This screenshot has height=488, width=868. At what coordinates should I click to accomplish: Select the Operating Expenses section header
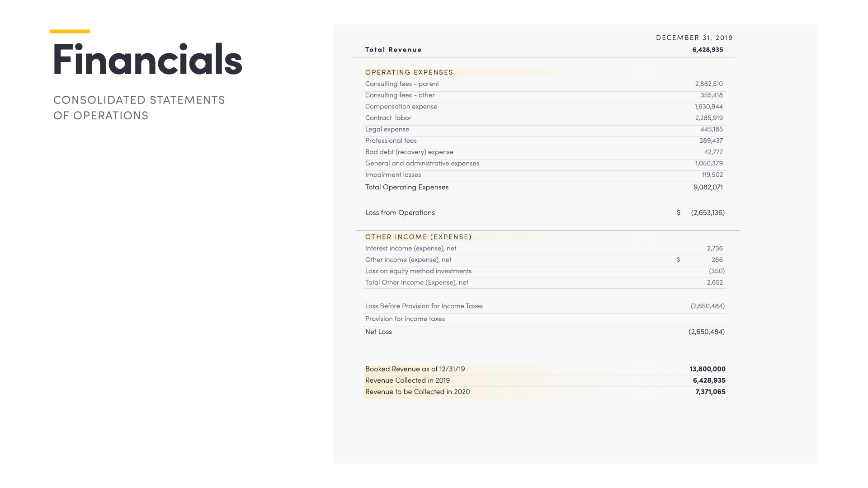click(x=409, y=72)
